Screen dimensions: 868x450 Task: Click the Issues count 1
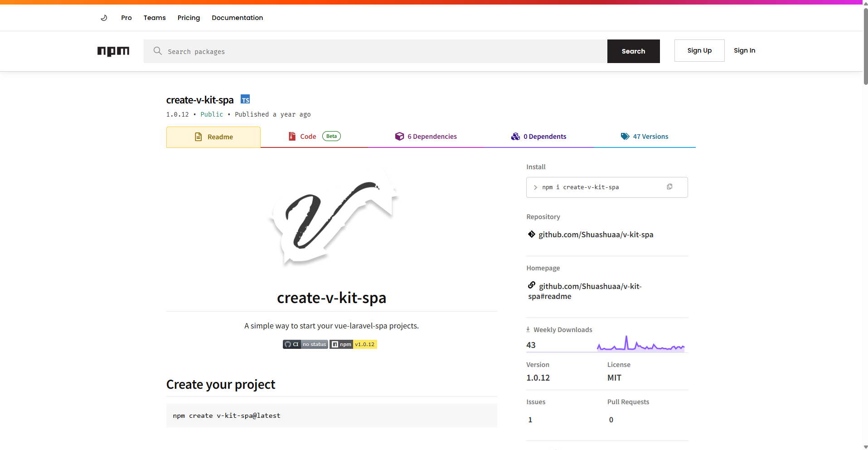530,420
